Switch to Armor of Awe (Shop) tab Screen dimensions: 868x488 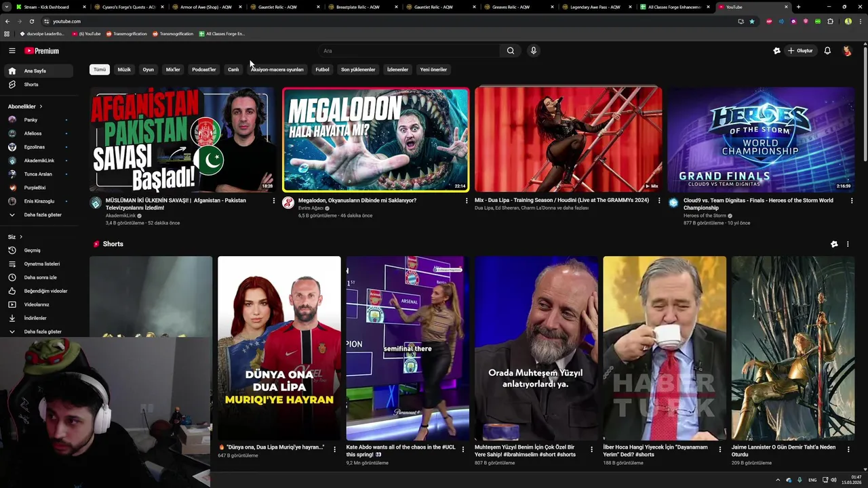click(x=206, y=7)
